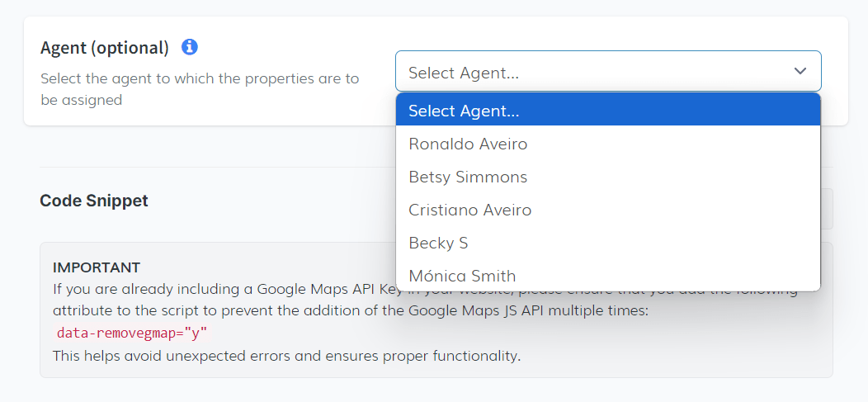Click the IMPORTANT notice title
Screen dimensions: 868x402
[x=97, y=267]
